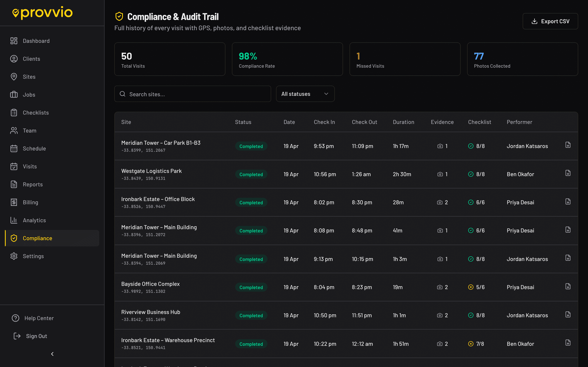The width and height of the screenshot is (588, 367).
Task: Open the Help Center link
Action: click(x=39, y=318)
